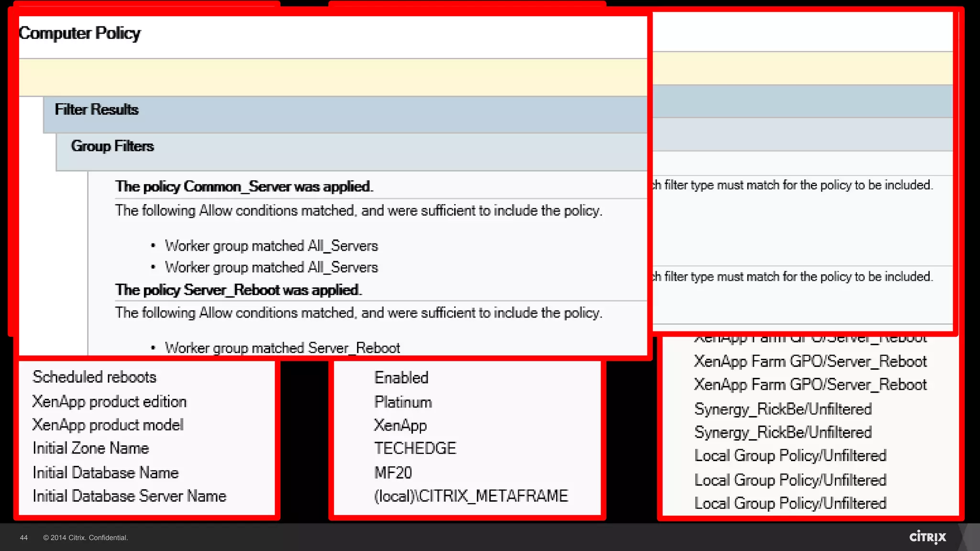980x551 pixels.
Task: Click the Citrix logo in the footer
Action: 928,537
